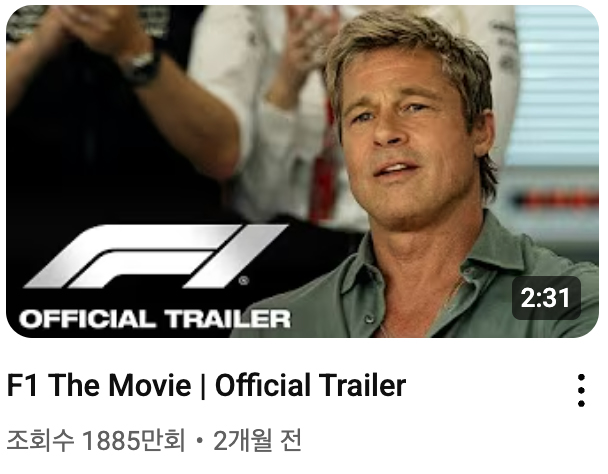Click the Official Trailer part of the title
This screenshot has height=474, width=608.
tap(310, 385)
